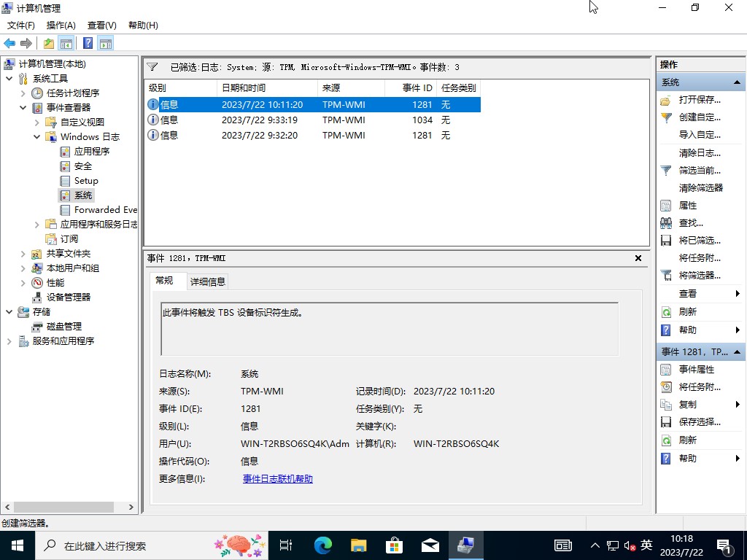Image resolution: width=747 pixels, height=560 pixels.
Task: Open the 安全 log
Action: (83, 166)
